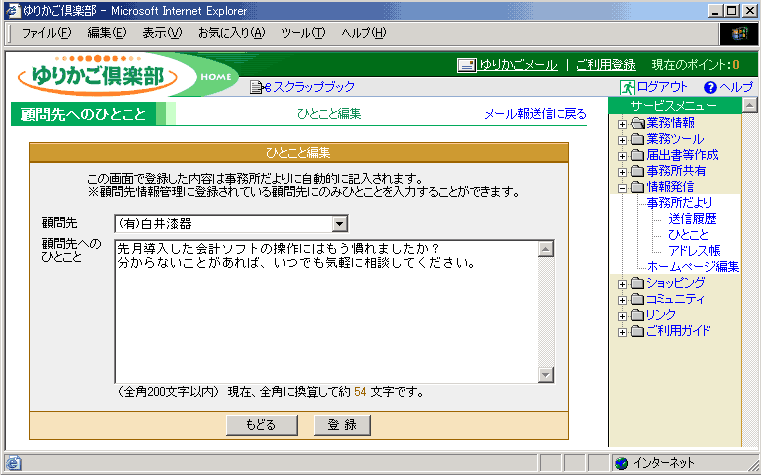Click the ゆりかご倶楽部 logo

98,75
